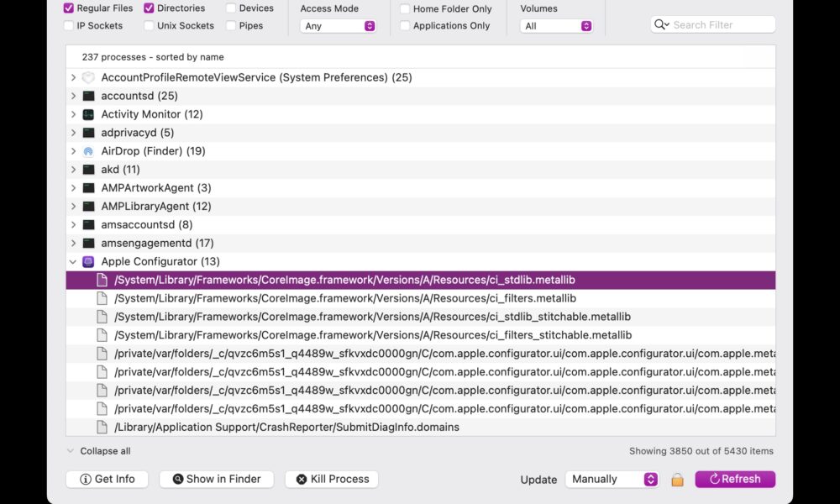The width and height of the screenshot is (840, 504).
Task: Select the AirDrop (Finder) (19) row text
Action: [153, 151]
